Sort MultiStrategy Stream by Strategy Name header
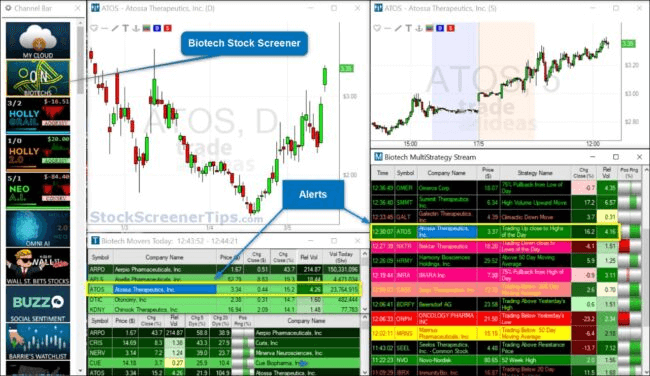The image size is (650, 376). 535,173
